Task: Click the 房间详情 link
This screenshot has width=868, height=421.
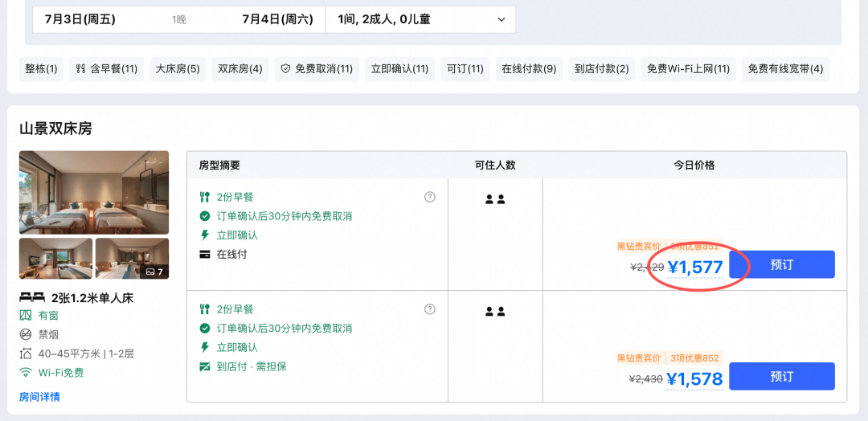Action: click(40, 397)
